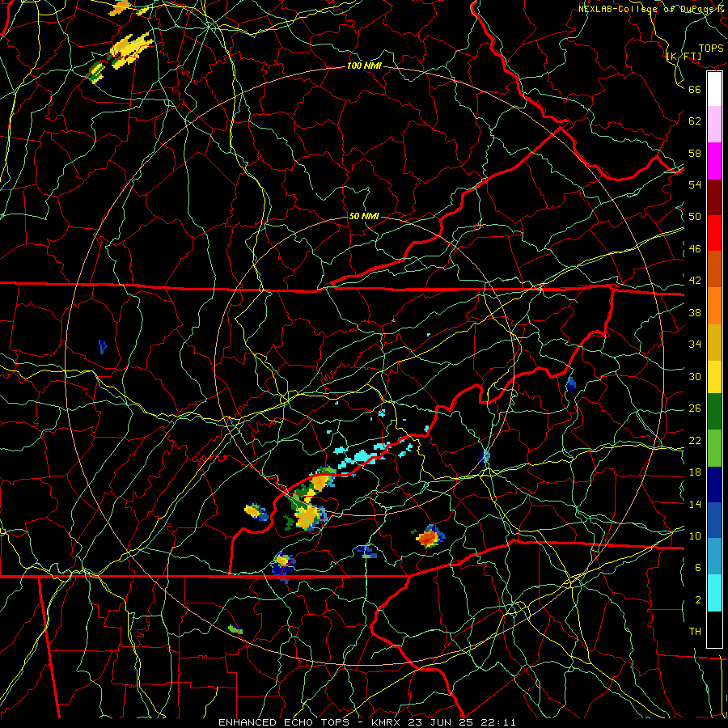Image resolution: width=728 pixels, height=728 pixels.
Task: Click the navy blue legend color band
Action: 714,485
